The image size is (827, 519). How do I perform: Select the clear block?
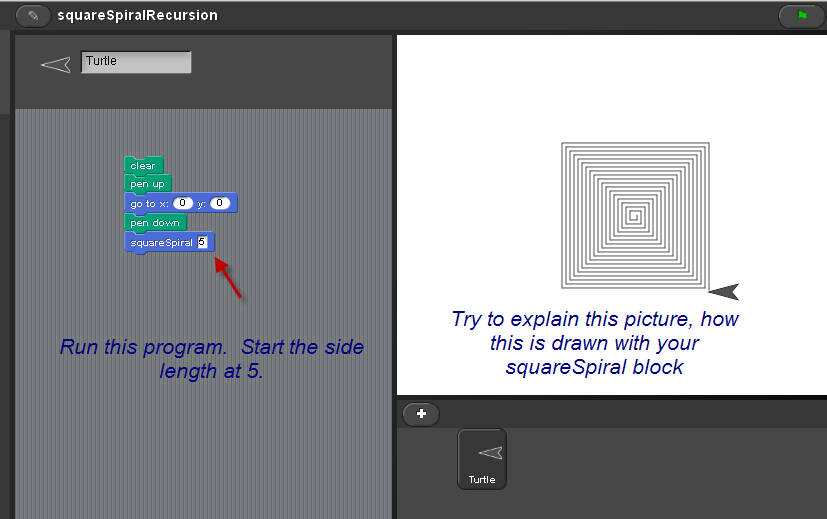tap(143, 166)
